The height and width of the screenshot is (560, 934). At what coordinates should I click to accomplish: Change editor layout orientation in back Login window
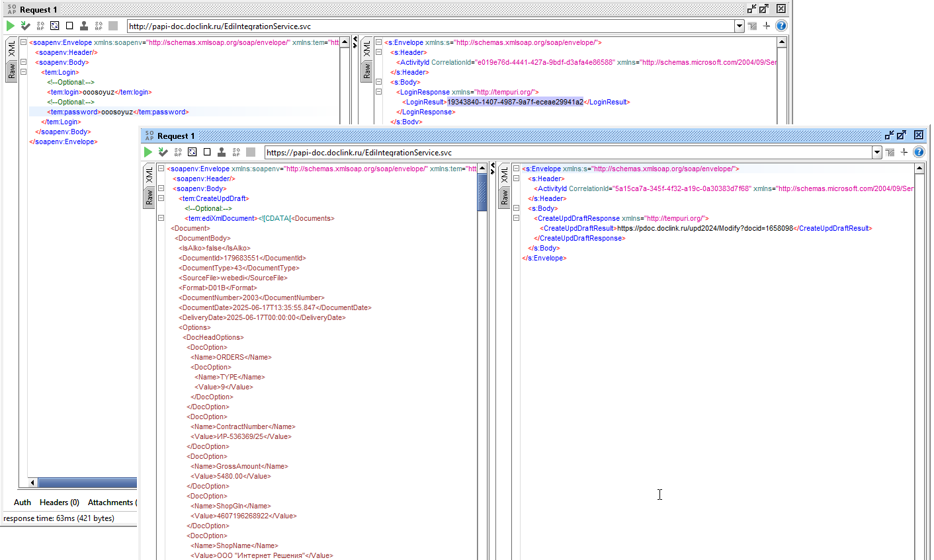click(x=752, y=26)
